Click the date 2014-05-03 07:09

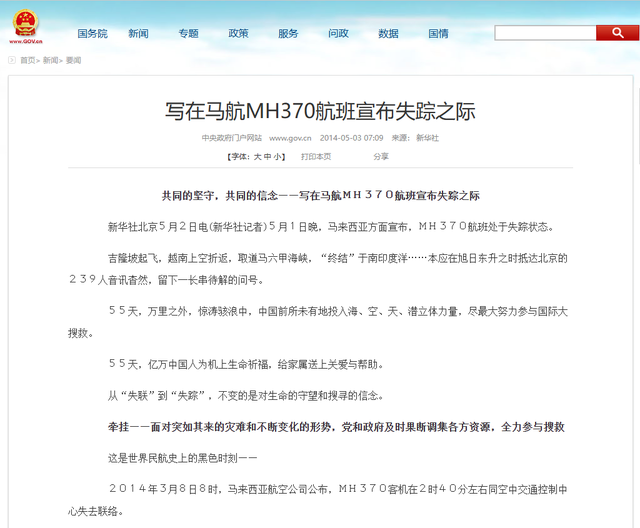tap(351, 138)
